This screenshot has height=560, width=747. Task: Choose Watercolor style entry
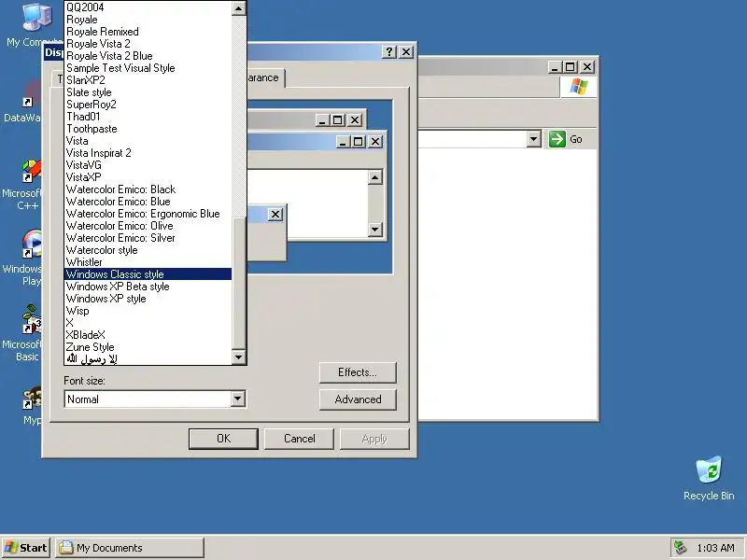(x=148, y=250)
